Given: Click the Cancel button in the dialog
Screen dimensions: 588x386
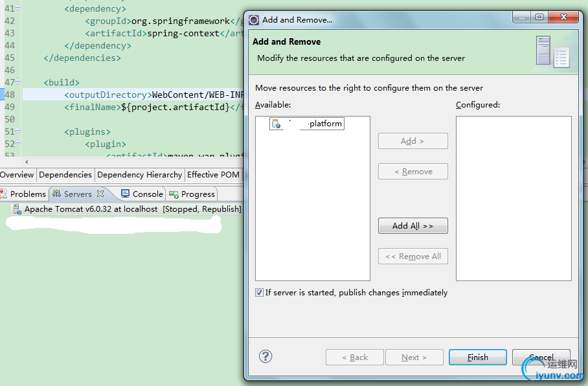Looking at the screenshot, I should click(541, 357).
